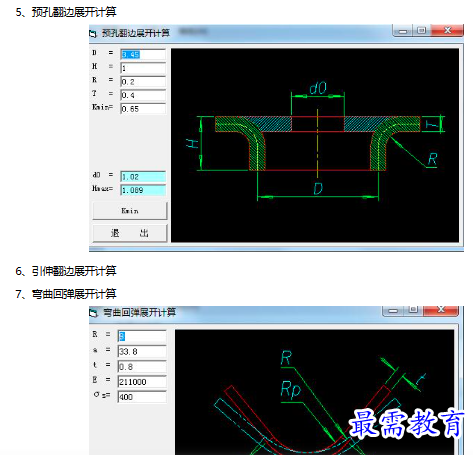The width and height of the screenshot is (473, 455).
Task: Select the d0 result field 1.02
Action: tap(143, 177)
